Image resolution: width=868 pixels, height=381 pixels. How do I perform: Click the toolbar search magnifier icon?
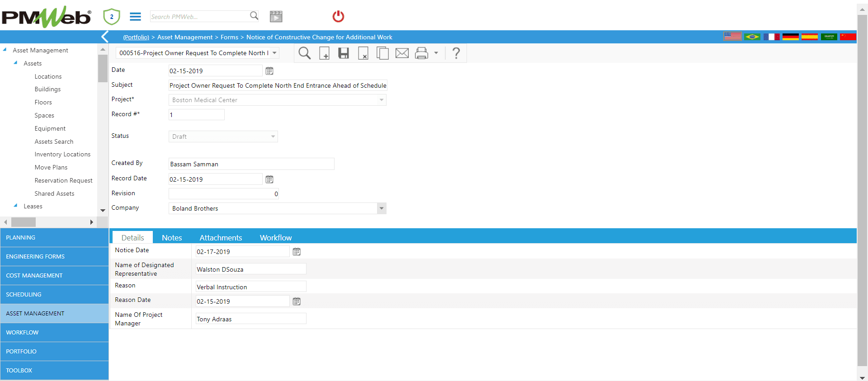pyautogui.click(x=305, y=53)
